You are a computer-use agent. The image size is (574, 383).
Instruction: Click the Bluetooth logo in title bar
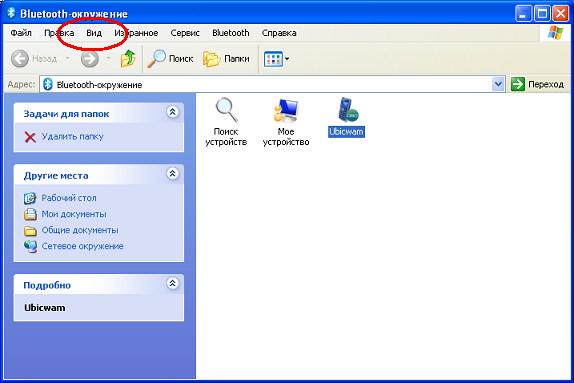click(x=11, y=13)
